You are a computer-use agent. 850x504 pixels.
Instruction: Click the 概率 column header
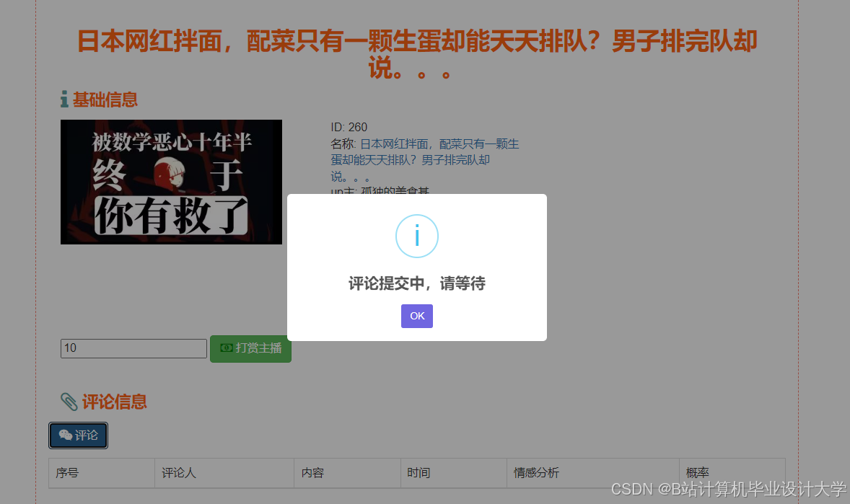tap(697, 472)
